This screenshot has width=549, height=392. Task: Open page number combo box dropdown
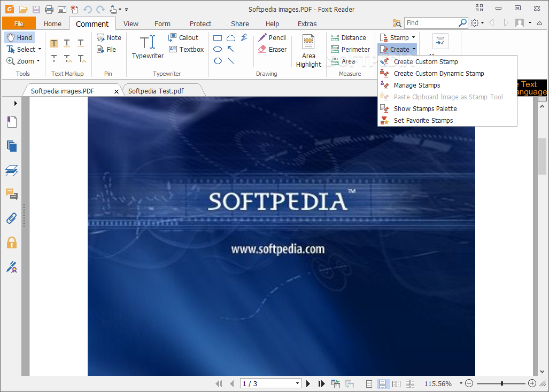tap(297, 383)
